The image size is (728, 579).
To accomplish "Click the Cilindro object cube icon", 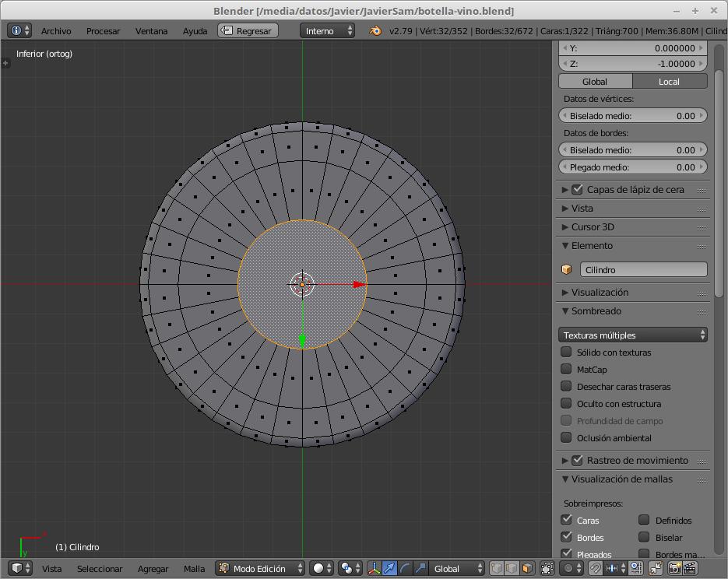I will 566,269.
